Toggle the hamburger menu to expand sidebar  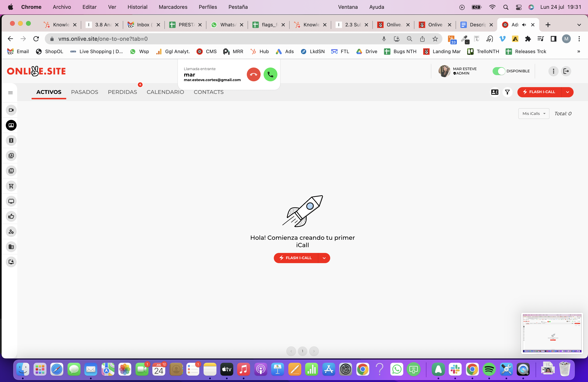[x=10, y=93]
